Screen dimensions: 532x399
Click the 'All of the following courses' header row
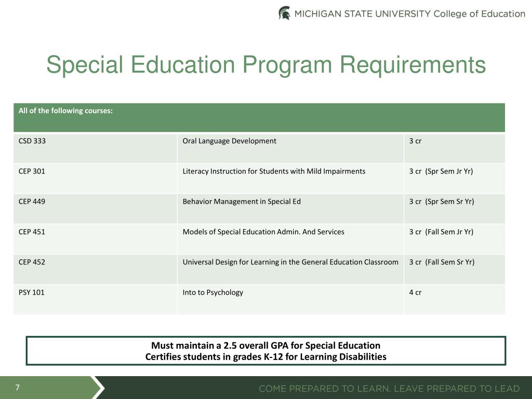(x=259, y=117)
